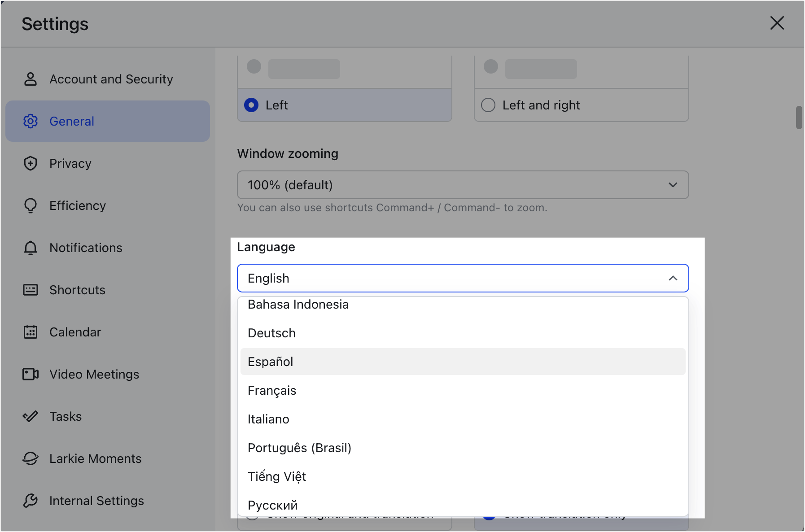Image resolution: width=805 pixels, height=532 pixels.
Task: Open Privacy via the shield icon
Action: (x=30, y=163)
